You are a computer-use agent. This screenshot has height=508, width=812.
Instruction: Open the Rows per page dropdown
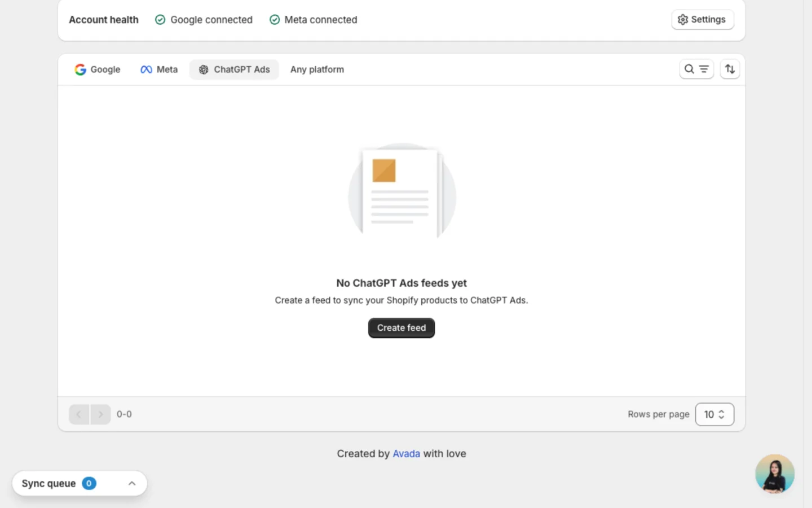[714, 414]
